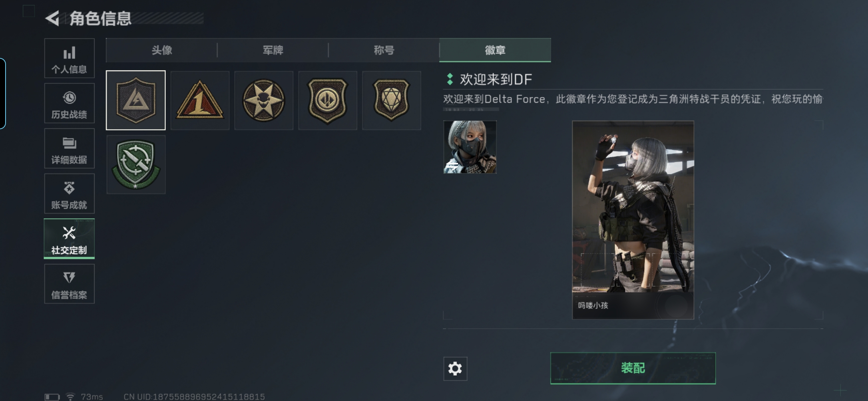Open 账号成就 account achievements section

[69, 193]
